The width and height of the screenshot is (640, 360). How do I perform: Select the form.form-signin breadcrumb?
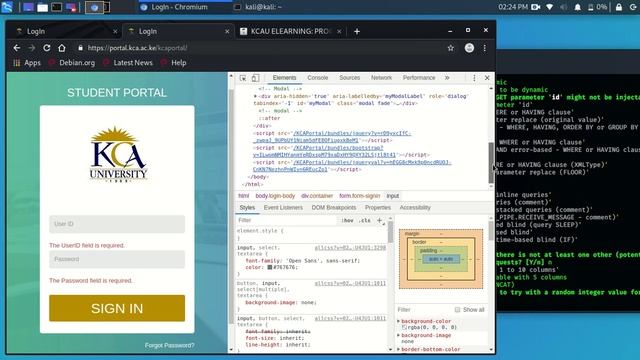point(360,196)
